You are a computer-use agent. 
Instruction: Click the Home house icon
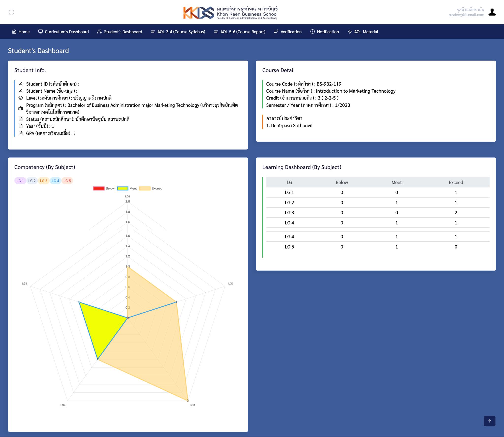[14, 32]
